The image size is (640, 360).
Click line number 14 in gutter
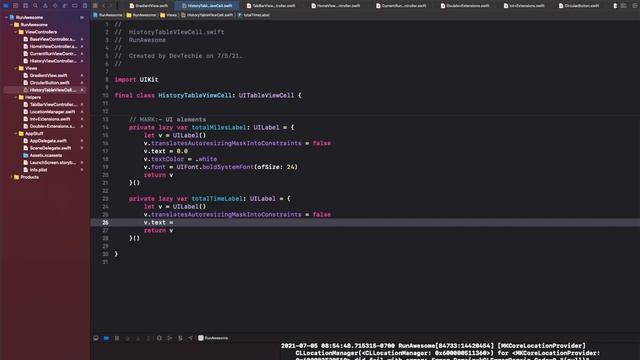click(x=105, y=127)
